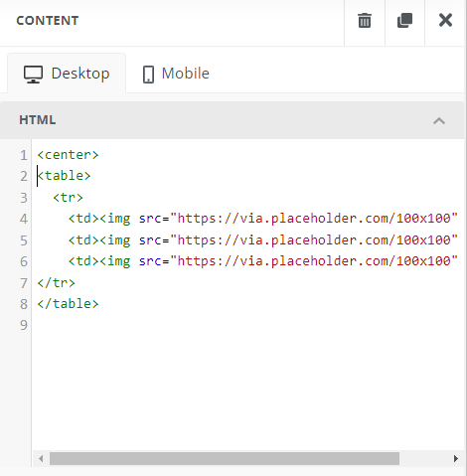Duplicate the content block with the copy icon
The image size is (467, 476).
[x=404, y=21]
